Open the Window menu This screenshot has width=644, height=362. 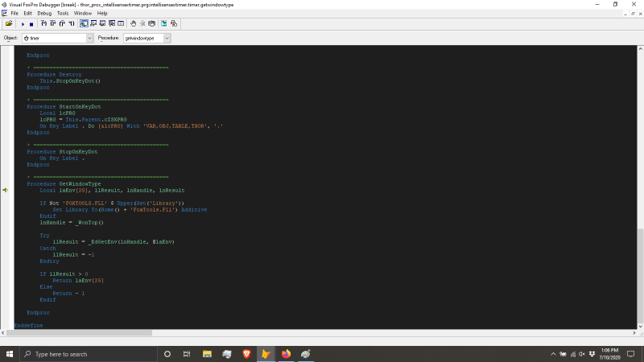(83, 13)
